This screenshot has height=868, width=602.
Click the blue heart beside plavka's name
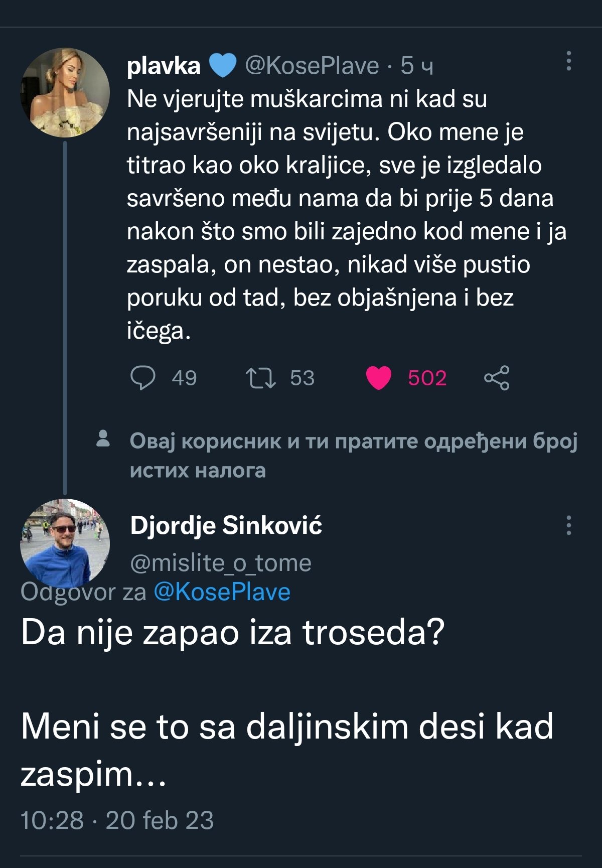[x=222, y=66]
